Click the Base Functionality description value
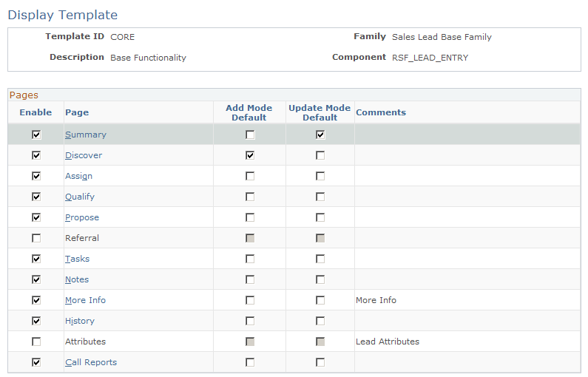This screenshot has height=377, width=588. 148,58
